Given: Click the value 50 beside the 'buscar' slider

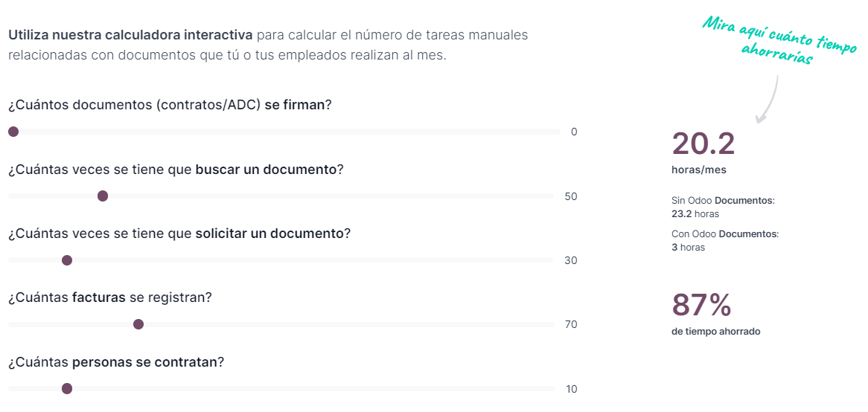Looking at the screenshot, I should 571,197.
